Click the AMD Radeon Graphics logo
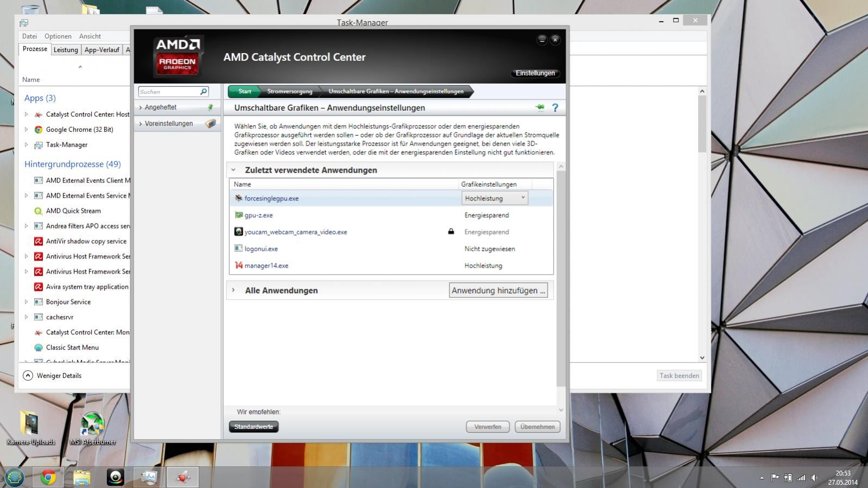 [x=178, y=56]
